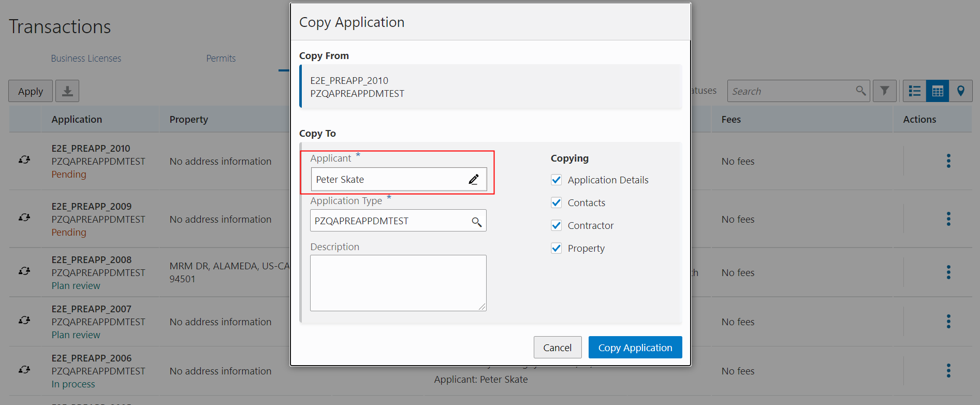Expand actions menu for E2E_PREAPP_2006 row
Image resolution: width=980 pixels, height=405 pixels.
tap(948, 371)
